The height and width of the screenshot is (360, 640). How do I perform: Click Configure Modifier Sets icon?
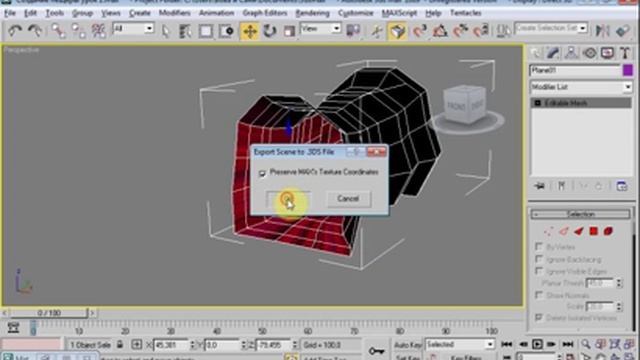[x=622, y=186]
